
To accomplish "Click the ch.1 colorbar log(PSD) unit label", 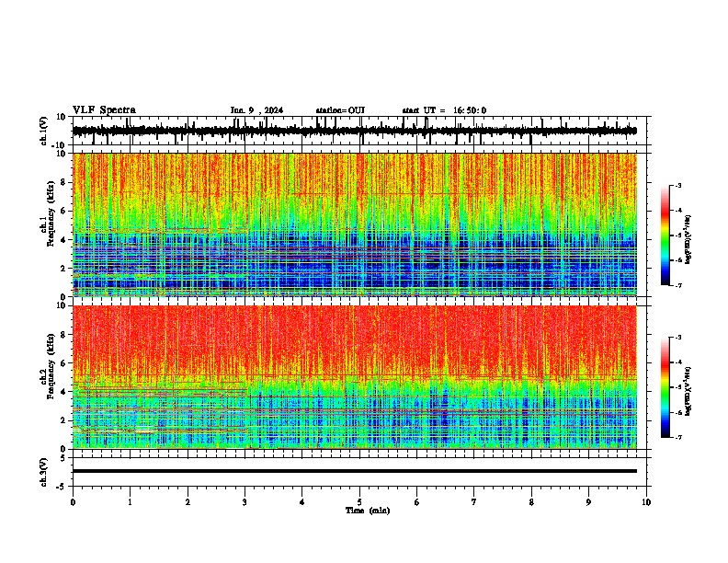I will pyautogui.click(x=688, y=240).
